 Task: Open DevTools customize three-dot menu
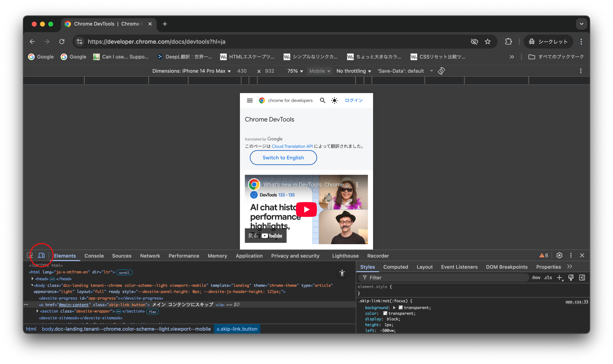[571, 255]
